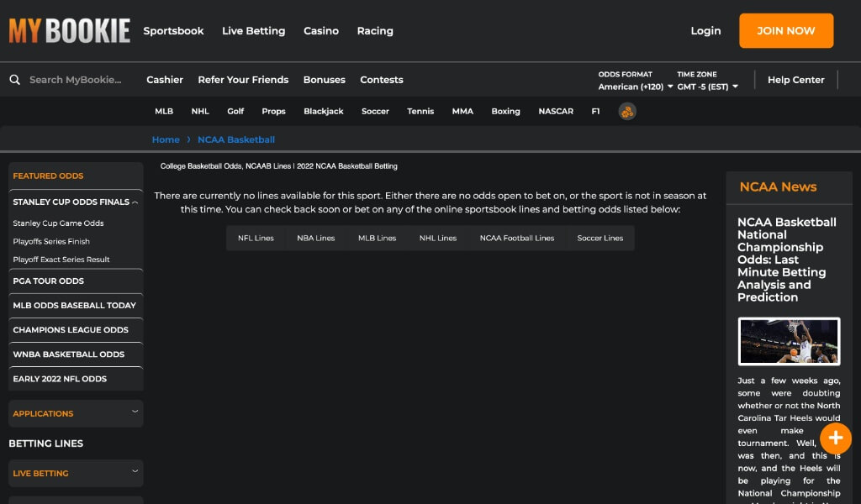
Task: Open the Odds Format American (+120) dropdown
Action: click(x=636, y=87)
